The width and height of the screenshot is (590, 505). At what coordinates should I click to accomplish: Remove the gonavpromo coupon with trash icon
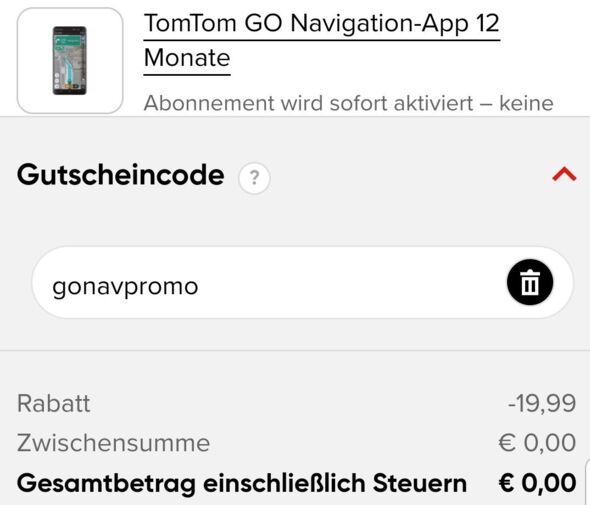(x=530, y=282)
